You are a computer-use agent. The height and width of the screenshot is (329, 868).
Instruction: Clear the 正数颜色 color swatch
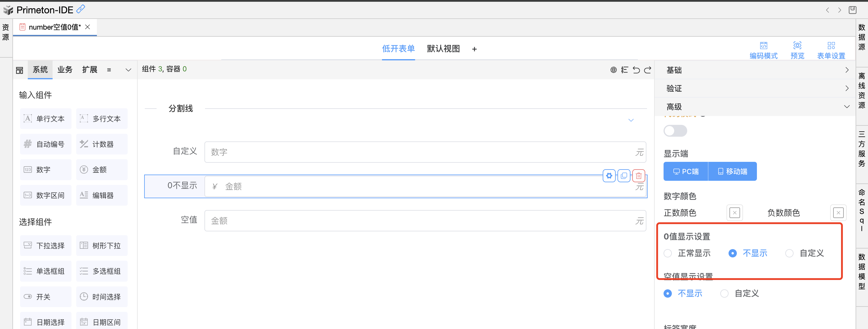734,213
